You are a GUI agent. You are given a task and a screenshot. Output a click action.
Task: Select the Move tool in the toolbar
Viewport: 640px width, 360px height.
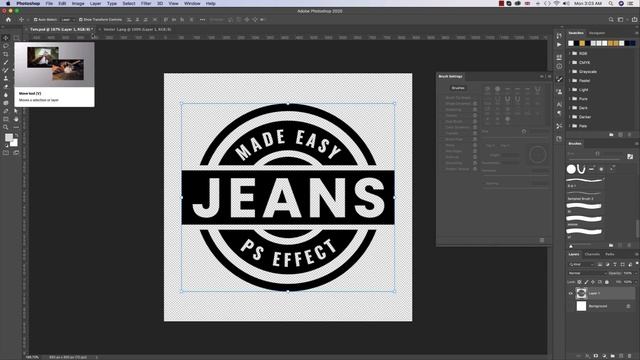6,38
